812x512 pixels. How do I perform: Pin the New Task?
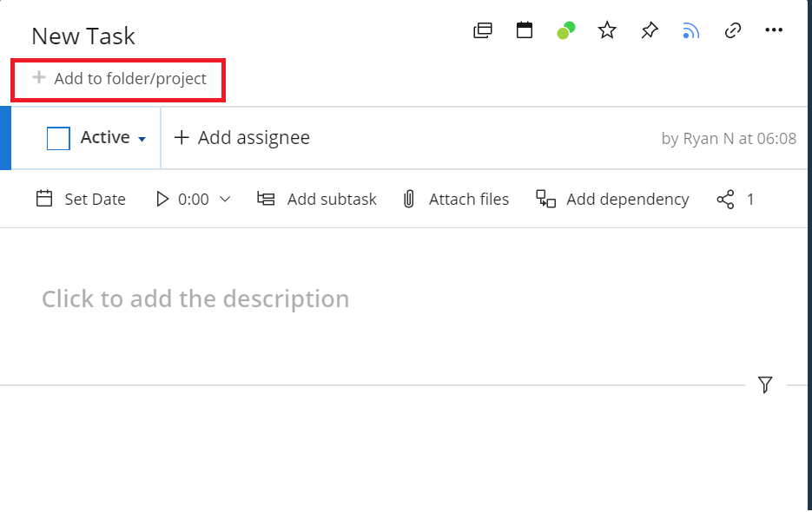[x=650, y=31]
